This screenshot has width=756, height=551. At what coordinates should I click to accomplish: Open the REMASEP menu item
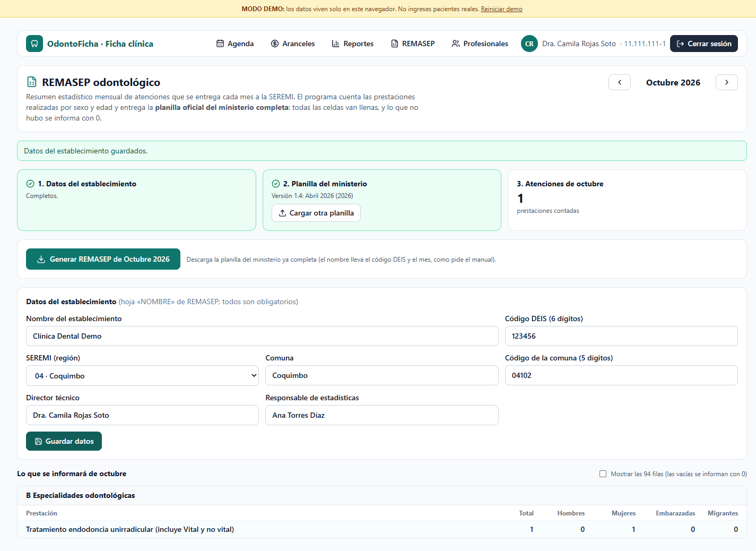[x=413, y=44]
